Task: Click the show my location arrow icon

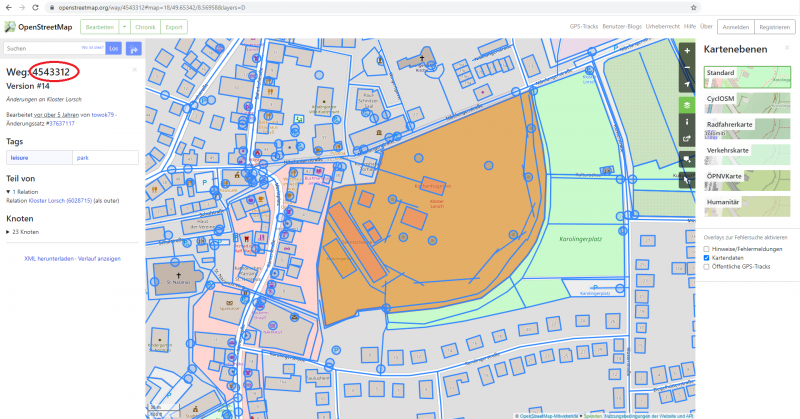Action: click(x=686, y=84)
